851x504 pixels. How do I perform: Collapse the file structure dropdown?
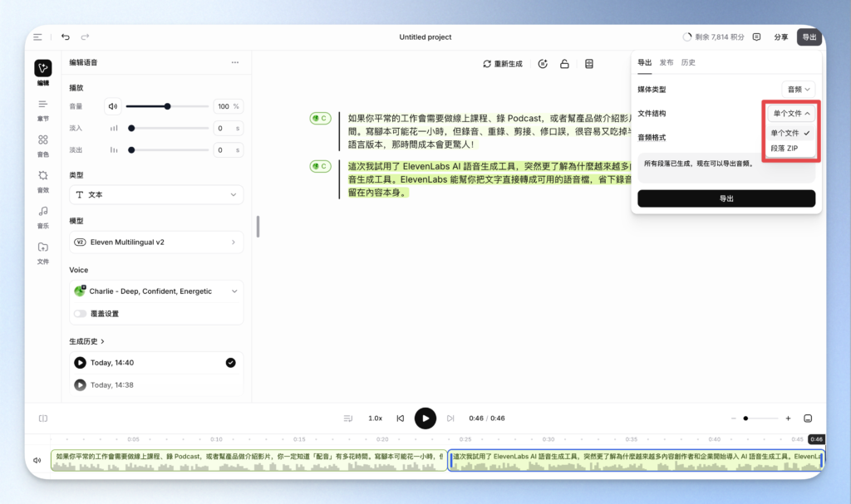[x=791, y=114]
